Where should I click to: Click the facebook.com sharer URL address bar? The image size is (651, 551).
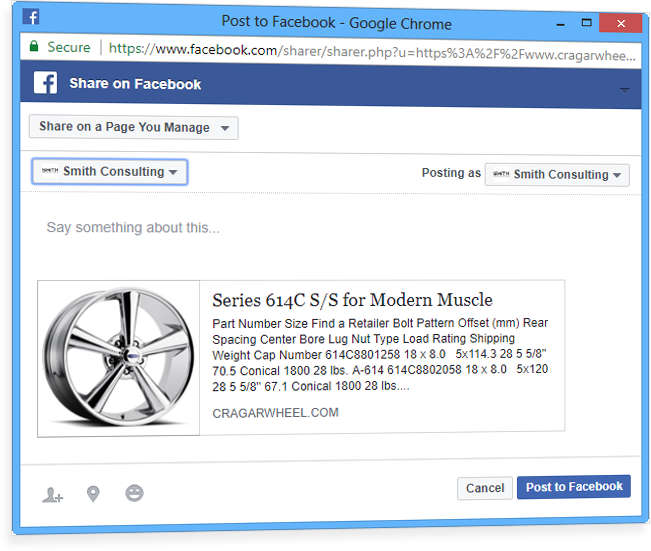click(372, 52)
